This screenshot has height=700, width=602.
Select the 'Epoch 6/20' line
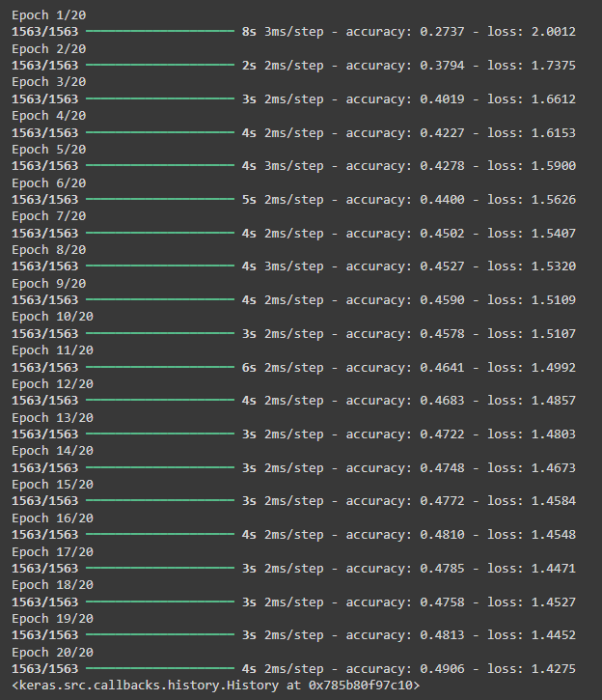pos(48,183)
